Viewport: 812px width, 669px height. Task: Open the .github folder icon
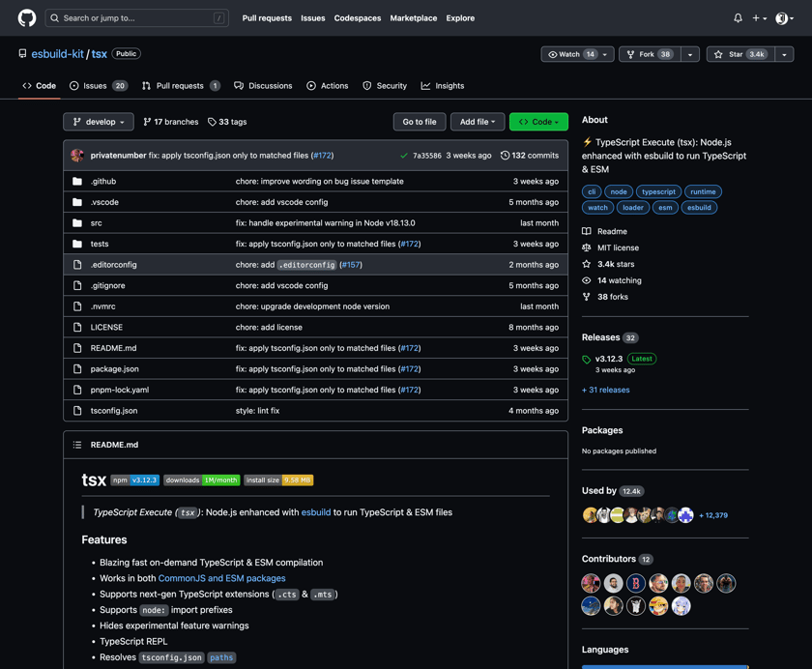[77, 181]
